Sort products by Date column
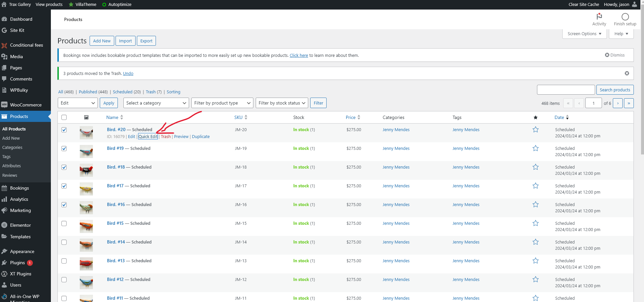The width and height of the screenshot is (644, 302). pyautogui.click(x=562, y=117)
